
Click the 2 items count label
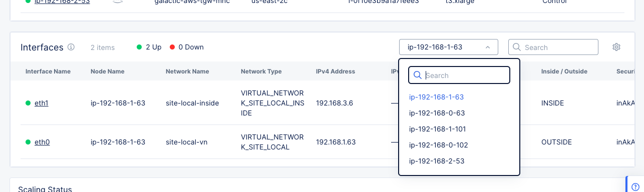coord(103,47)
